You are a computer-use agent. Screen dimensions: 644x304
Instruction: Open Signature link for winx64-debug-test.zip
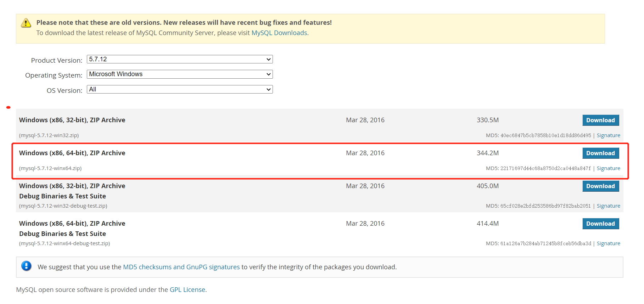click(609, 243)
